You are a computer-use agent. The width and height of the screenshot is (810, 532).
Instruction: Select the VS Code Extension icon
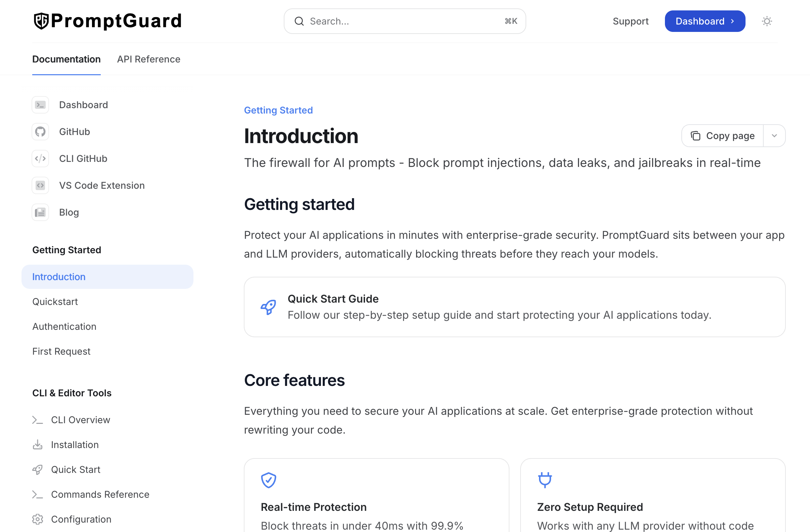pyautogui.click(x=40, y=185)
